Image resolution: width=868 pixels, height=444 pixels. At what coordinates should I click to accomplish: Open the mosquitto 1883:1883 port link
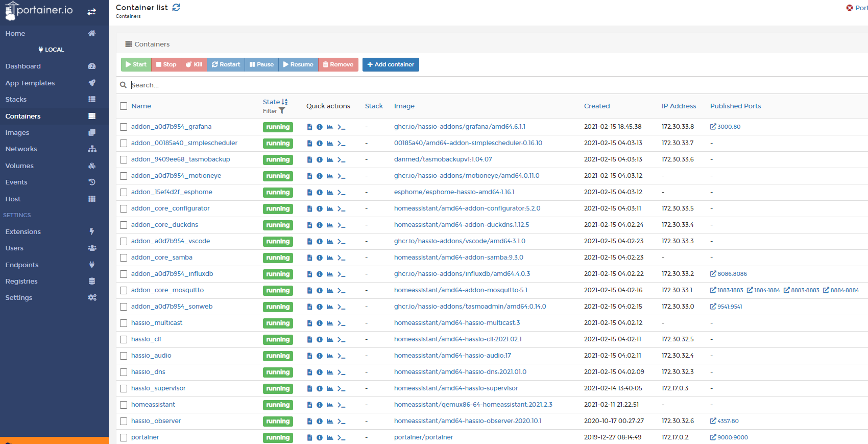[x=727, y=290]
